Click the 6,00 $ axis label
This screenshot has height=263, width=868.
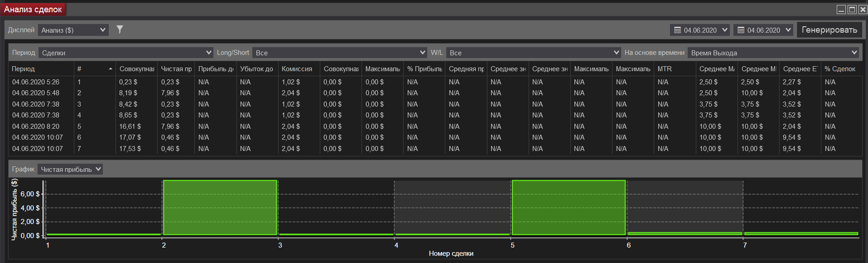point(30,194)
